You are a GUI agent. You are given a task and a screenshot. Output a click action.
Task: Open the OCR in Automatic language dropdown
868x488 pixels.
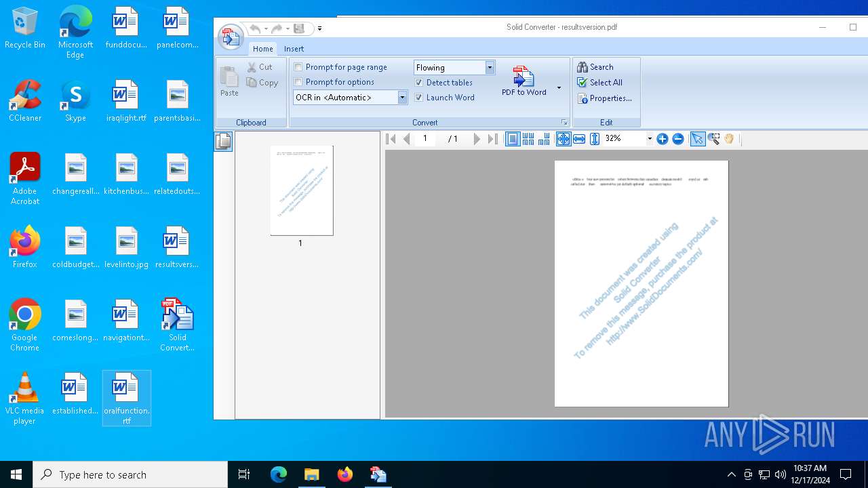pyautogui.click(x=402, y=98)
